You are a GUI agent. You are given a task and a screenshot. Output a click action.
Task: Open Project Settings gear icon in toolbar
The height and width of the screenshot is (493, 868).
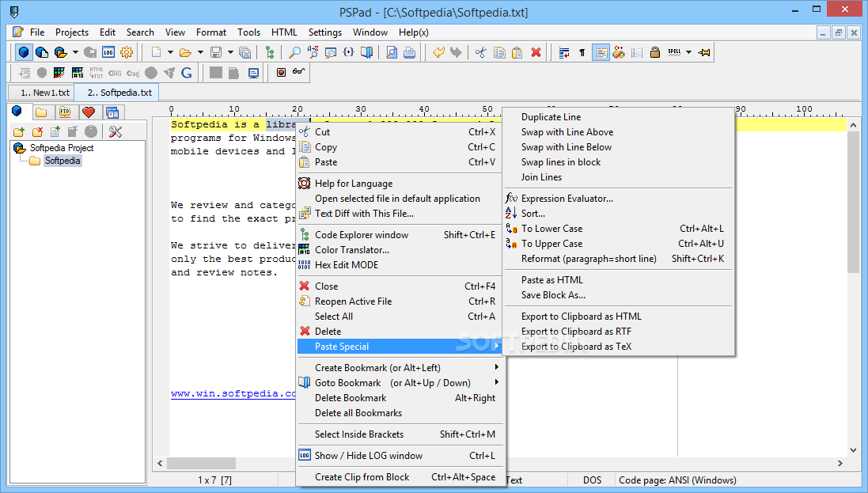(127, 52)
